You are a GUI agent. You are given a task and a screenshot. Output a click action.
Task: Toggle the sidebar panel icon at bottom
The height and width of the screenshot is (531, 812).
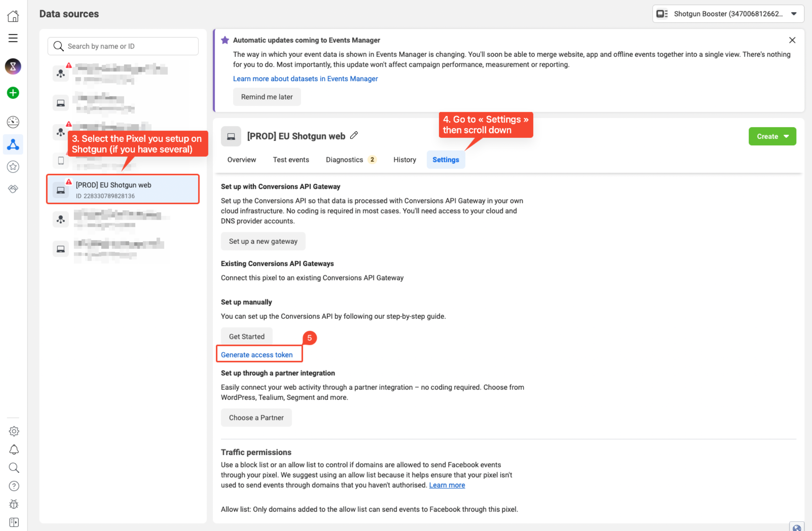tap(14, 522)
